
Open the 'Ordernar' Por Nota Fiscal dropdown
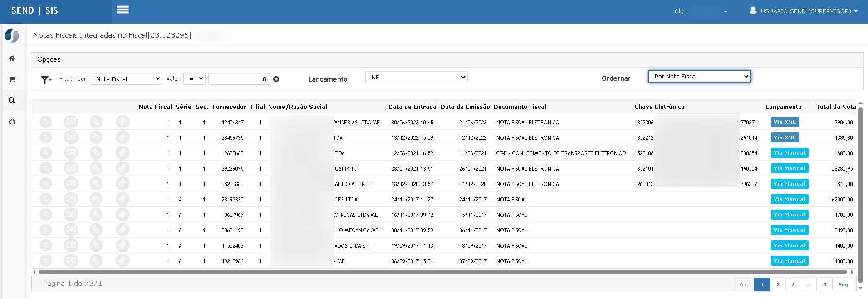tap(699, 76)
